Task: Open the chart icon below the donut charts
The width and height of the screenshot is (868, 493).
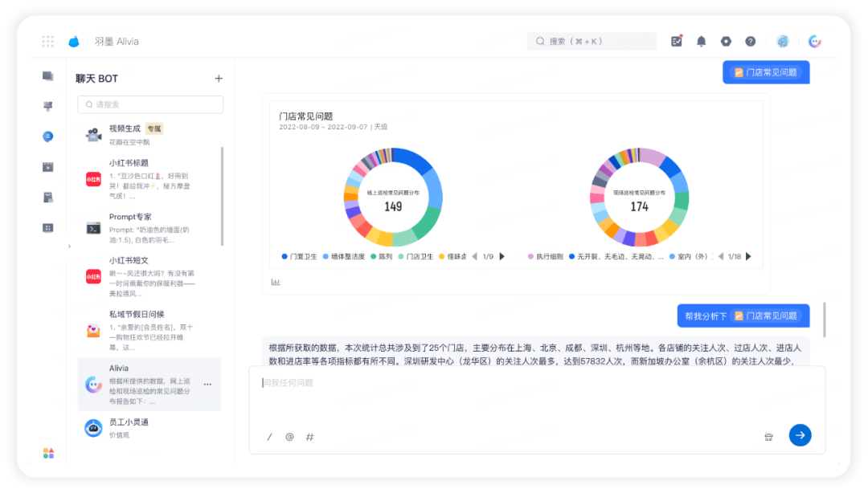Action: [275, 282]
